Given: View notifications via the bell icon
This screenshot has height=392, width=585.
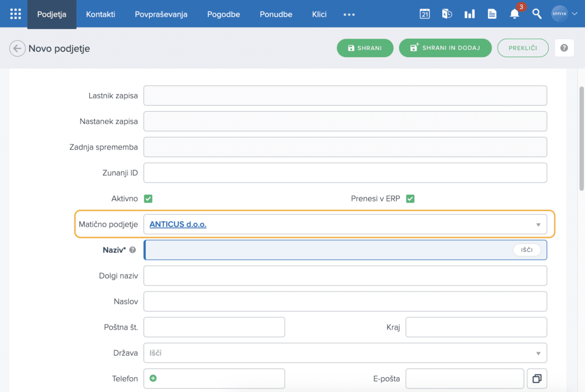Looking at the screenshot, I should point(515,14).
